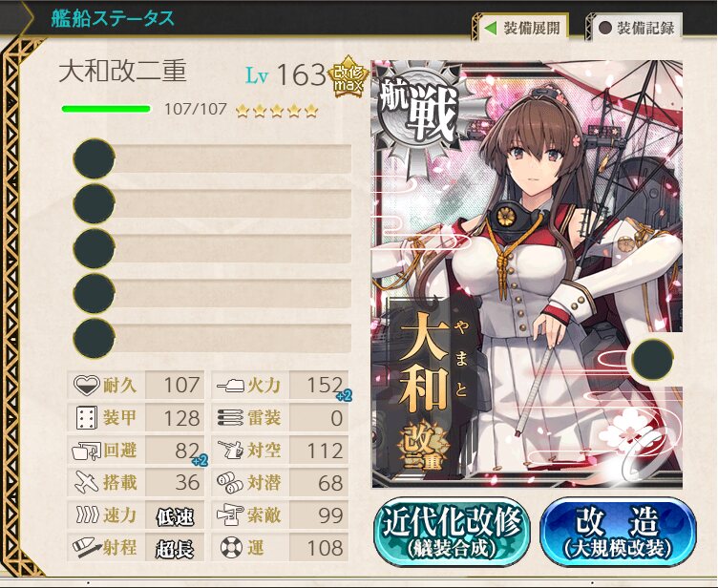Image resolution: width=718 pixels, height=588 pixels.
Task: Click the 耐久 heart icon
Action: click(x=87, y=385)
